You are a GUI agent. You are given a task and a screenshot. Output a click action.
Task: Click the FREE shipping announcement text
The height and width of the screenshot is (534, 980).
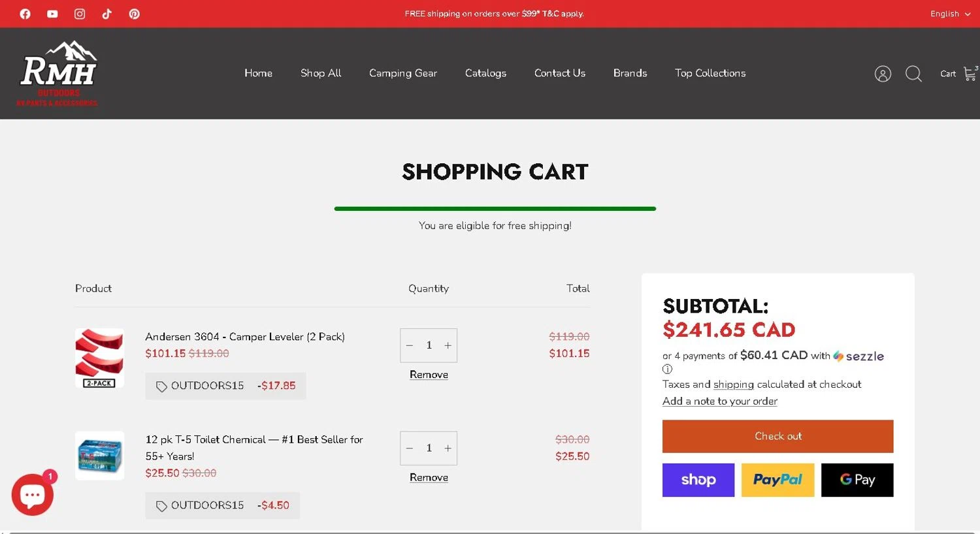click(x=494, y=14)
